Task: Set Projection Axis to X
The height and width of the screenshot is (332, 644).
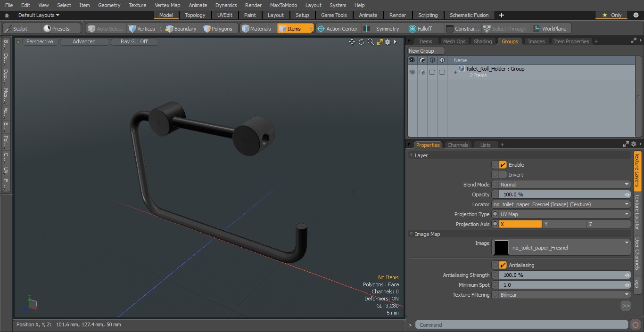Action: 520,224
